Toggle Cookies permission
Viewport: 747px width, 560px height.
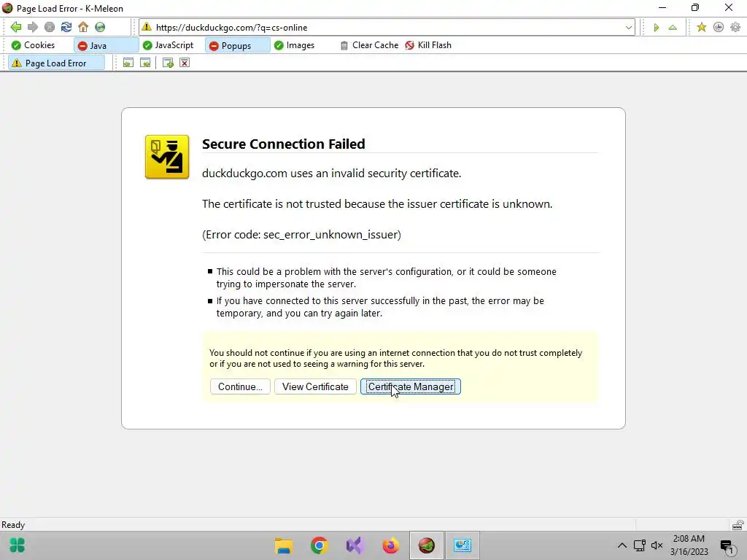click(34, 45)
